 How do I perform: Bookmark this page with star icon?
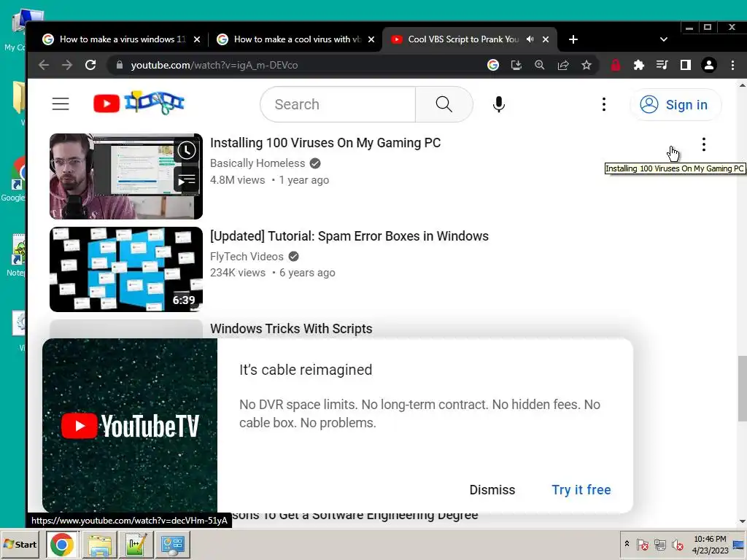click(x=587, y=65)
